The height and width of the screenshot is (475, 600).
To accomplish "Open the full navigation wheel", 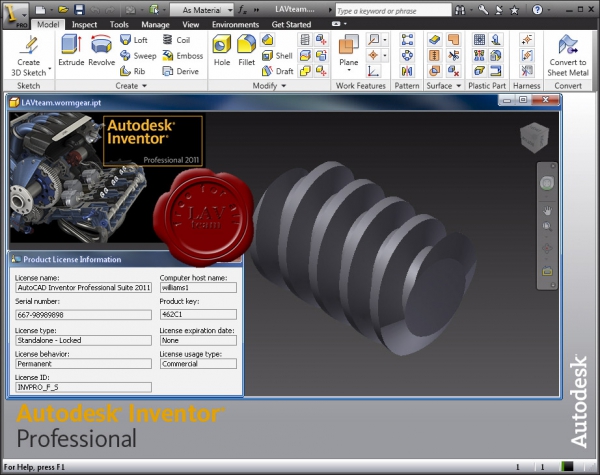I will (547, 183).
